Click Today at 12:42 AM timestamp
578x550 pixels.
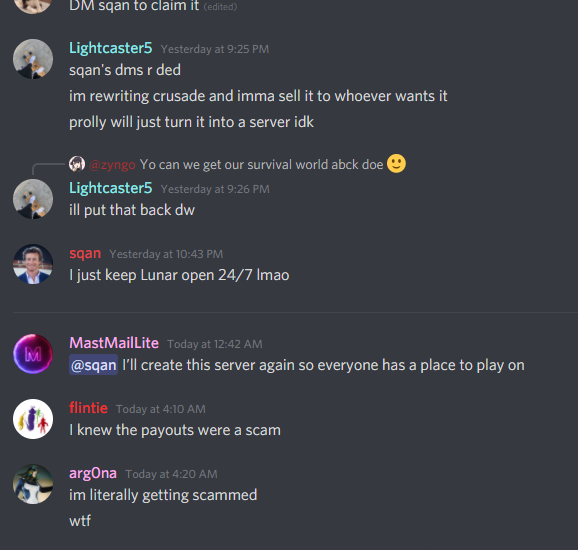(x=215, y=344)
